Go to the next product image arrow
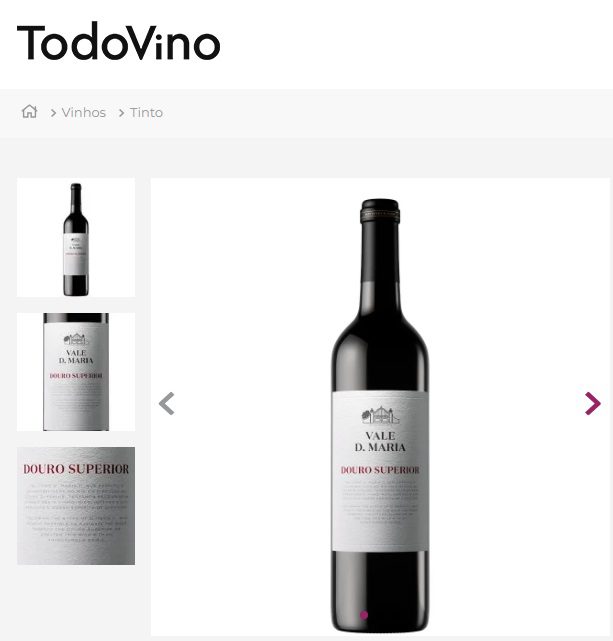The height and width of the screenshot is (641, 613). click(x=592, y=403)
